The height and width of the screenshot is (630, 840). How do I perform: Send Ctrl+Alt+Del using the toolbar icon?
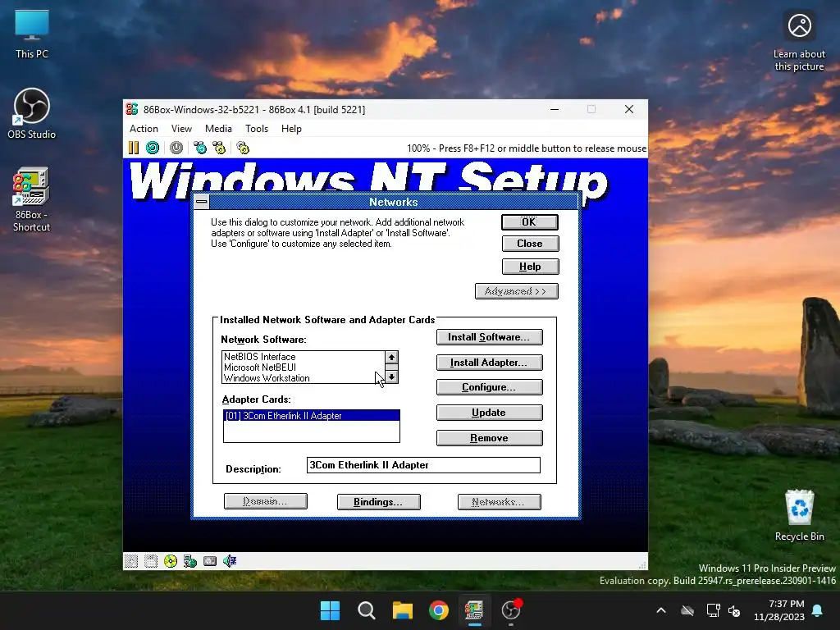(x=200, y=148)
